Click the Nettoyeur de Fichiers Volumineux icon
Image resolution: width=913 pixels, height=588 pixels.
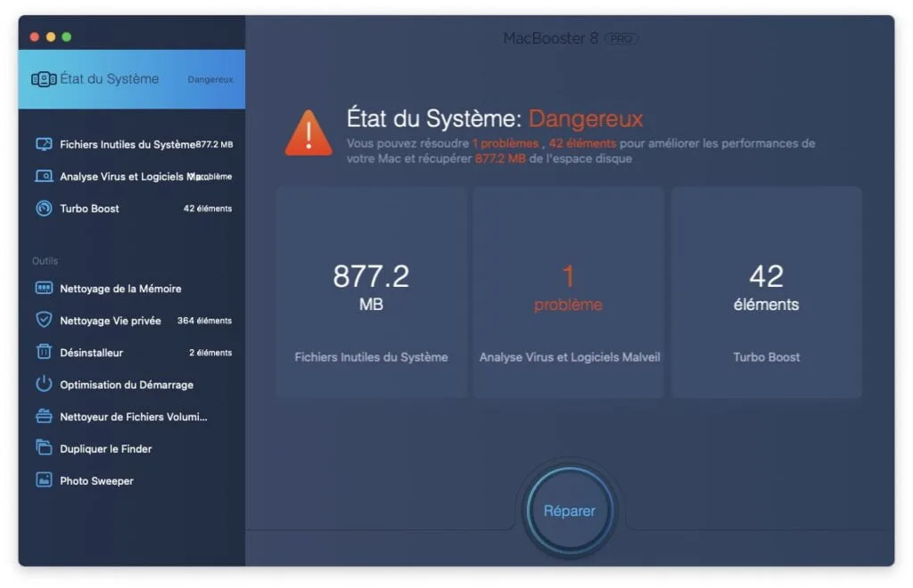point(44,416)
